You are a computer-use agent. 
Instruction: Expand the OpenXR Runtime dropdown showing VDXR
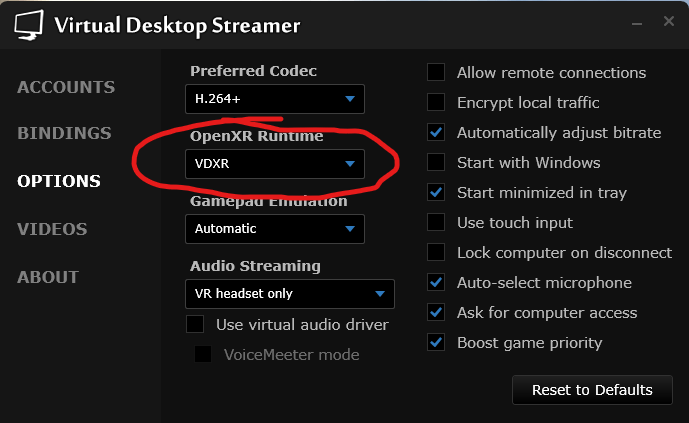tap(275, 164)
